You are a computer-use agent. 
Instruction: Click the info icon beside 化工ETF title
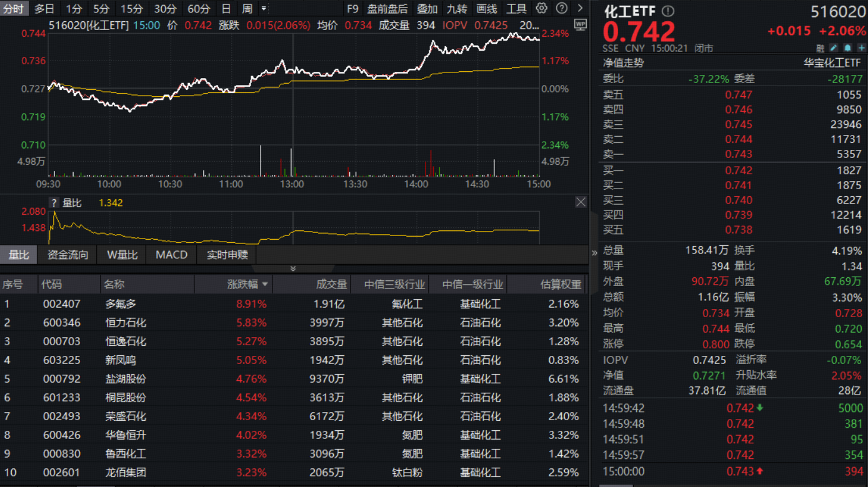pos(668,11)
